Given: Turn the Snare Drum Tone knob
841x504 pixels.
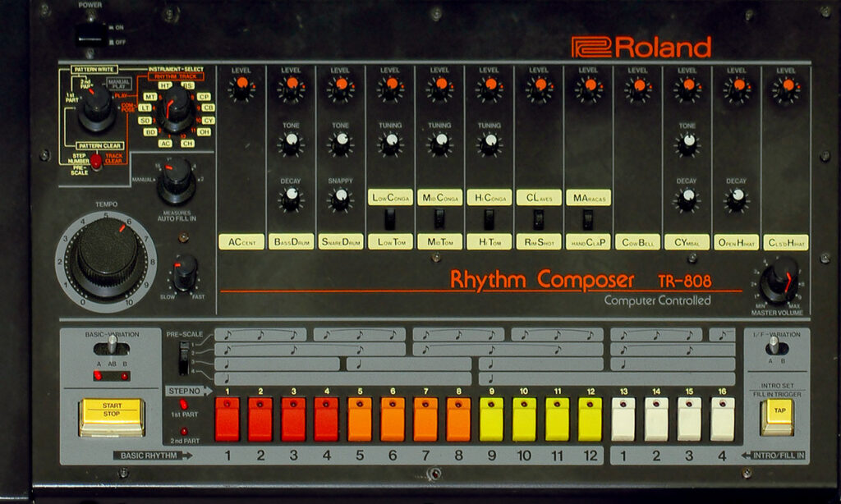Looking at the screenshot, I should 341,143.
